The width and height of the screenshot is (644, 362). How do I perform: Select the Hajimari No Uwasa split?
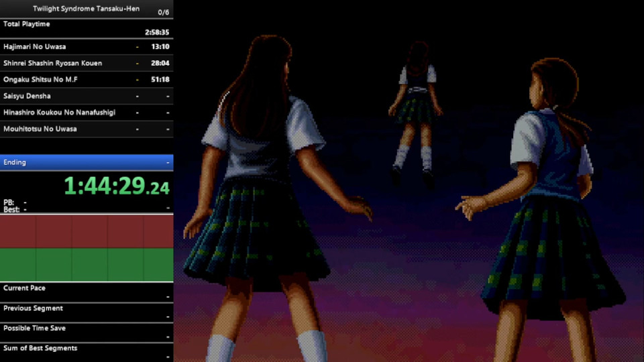pyautogui.click(x=87, y=47)
